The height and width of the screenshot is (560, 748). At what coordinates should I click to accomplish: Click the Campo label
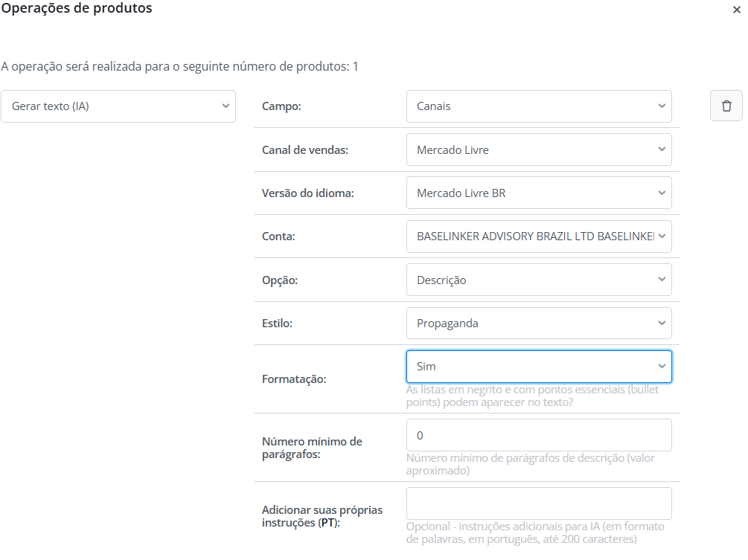tap(281, 106)
